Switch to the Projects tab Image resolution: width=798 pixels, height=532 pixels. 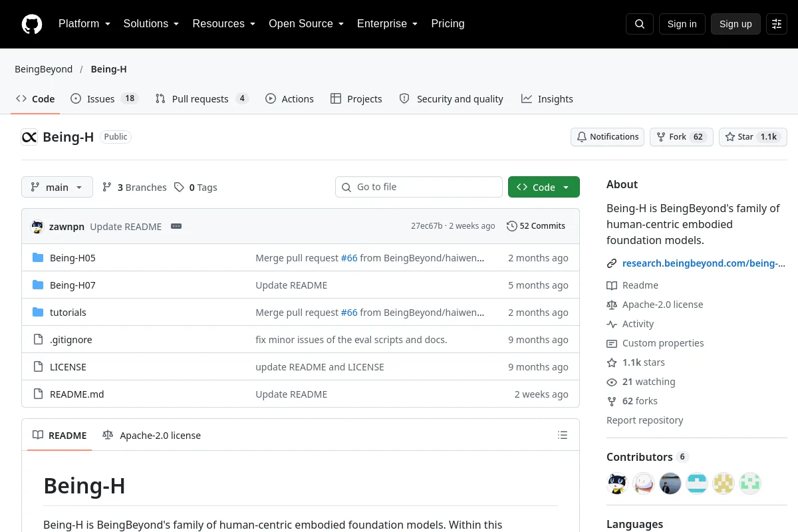click(356, 99)
